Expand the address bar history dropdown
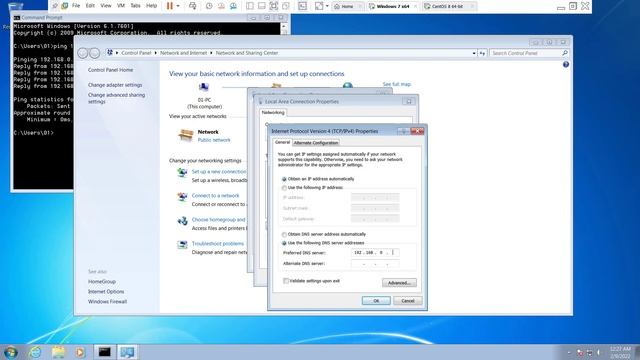This screenshot has height=360, width=640. tap(474, 53)
